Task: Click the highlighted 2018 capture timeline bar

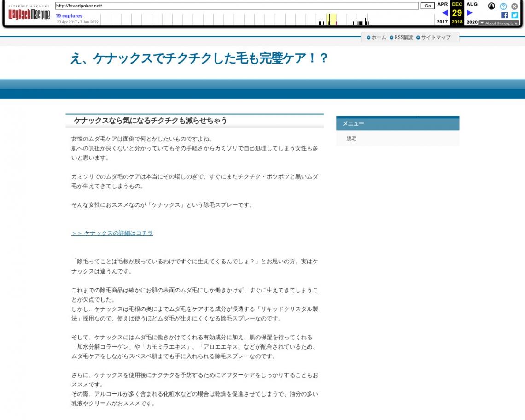Action: click(331, 19)
